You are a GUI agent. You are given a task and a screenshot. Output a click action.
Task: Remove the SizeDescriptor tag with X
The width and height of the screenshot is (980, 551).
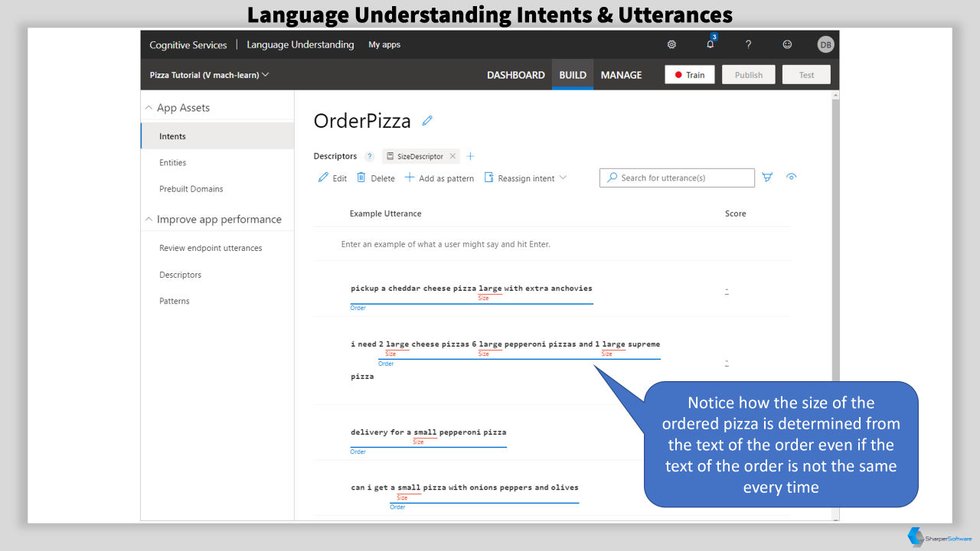452,156
